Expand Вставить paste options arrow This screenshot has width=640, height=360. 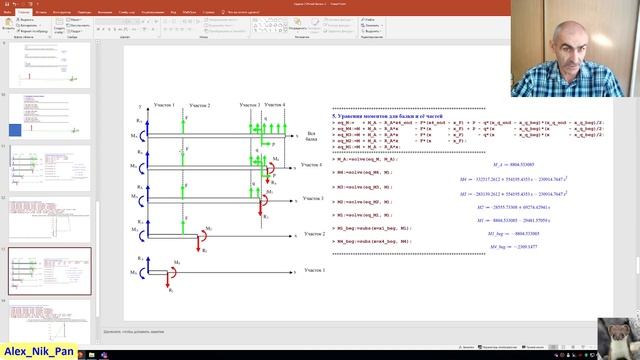click(8, 31)
